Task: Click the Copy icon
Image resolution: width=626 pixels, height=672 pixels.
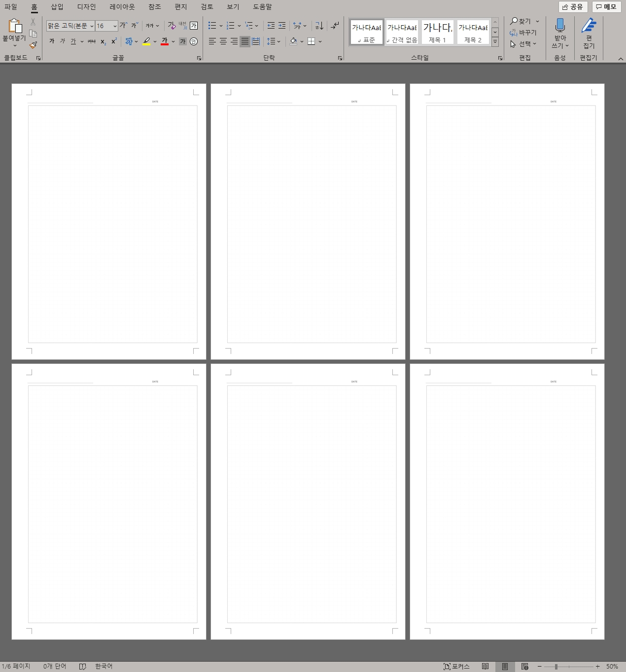Action: pos(33,34)
